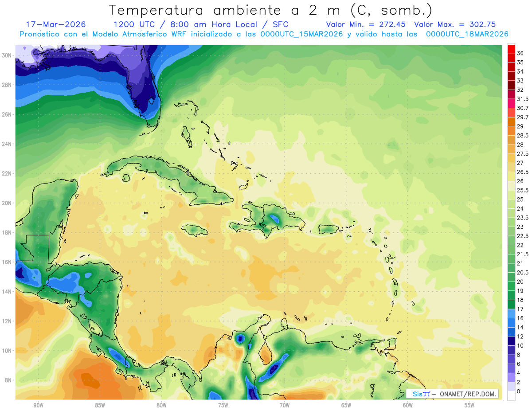Click the '24N' latitude label
Image resolution: width=532 pixels, height=411 pixels.
click(x=7, y=144)
